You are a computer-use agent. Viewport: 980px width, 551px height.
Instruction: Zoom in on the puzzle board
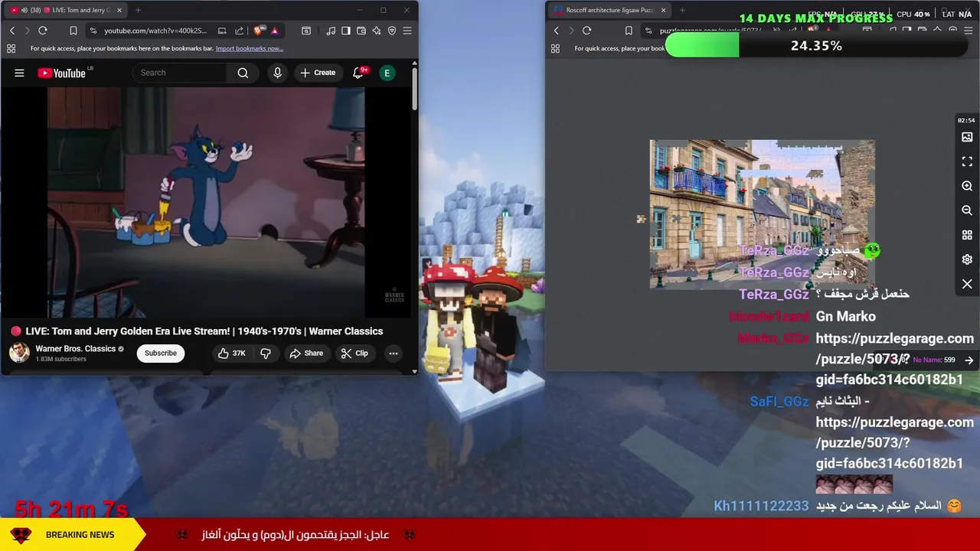click(x=967, y=186)
